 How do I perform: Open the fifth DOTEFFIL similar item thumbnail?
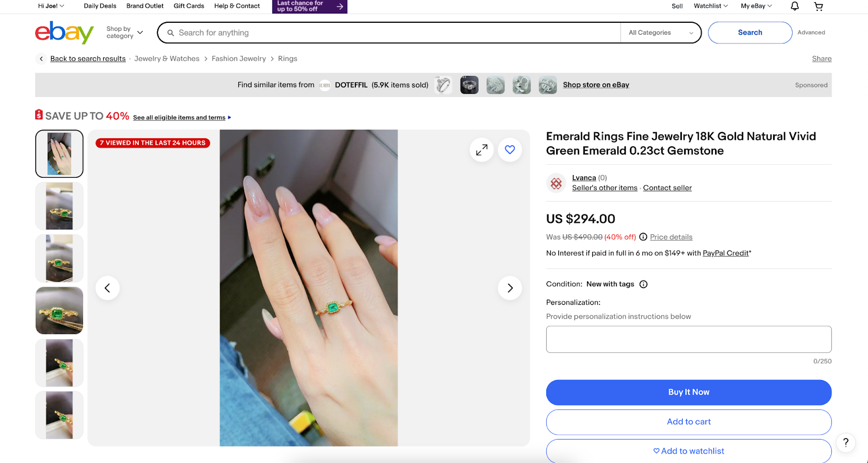(x=547, y=85)
